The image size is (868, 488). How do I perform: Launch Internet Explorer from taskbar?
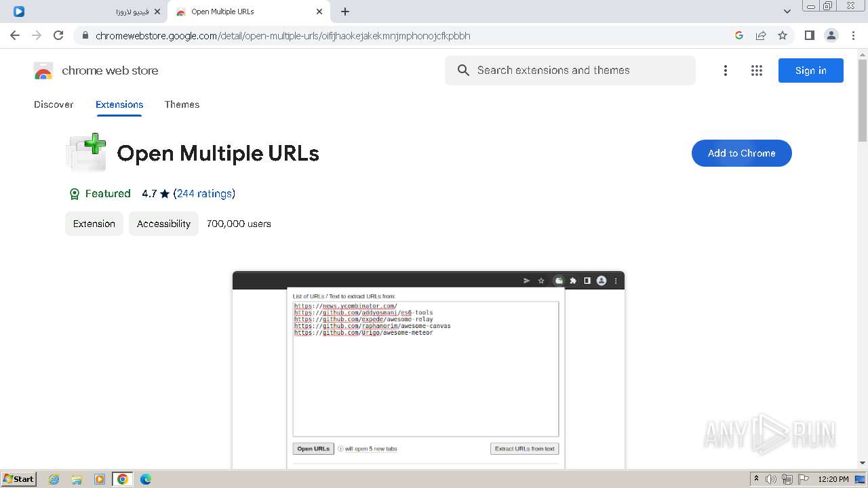click(x=54, y=479)
